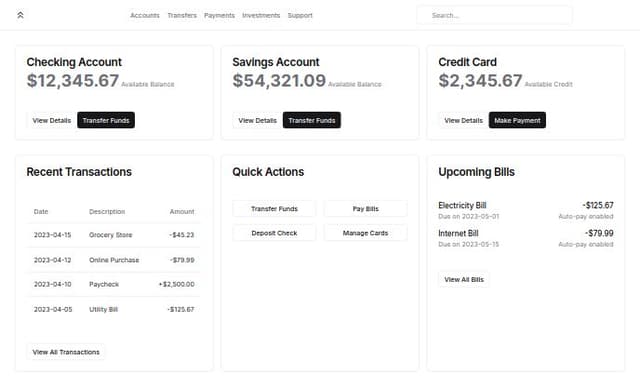Make Payment on the Credit Card
This screenshot has width=640, height=387.
point(518,120)
